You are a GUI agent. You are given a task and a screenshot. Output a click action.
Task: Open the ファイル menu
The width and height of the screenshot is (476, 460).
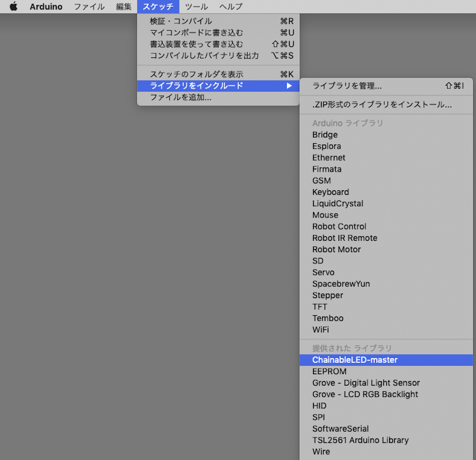[x=89, y=7]
